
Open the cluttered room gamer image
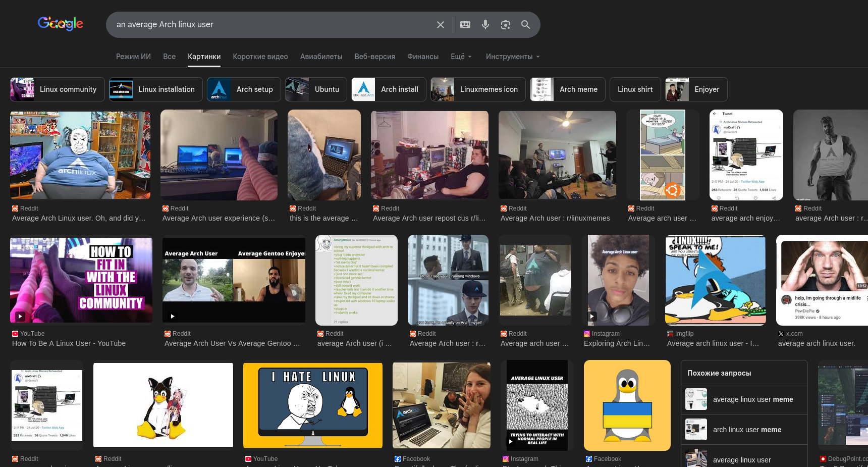[x=429, y=155]
